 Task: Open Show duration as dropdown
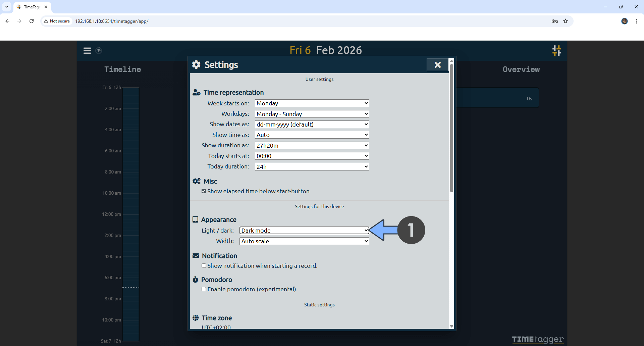click(312, 146)
